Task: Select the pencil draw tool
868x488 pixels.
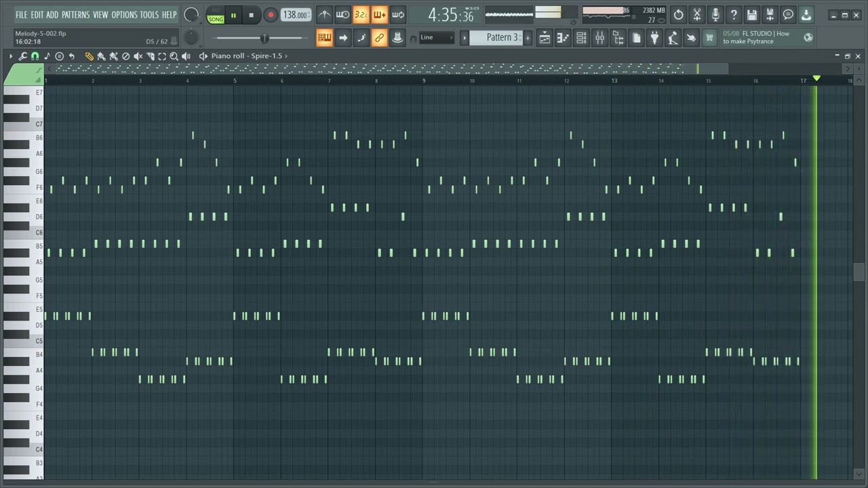Action: [89, 56]
